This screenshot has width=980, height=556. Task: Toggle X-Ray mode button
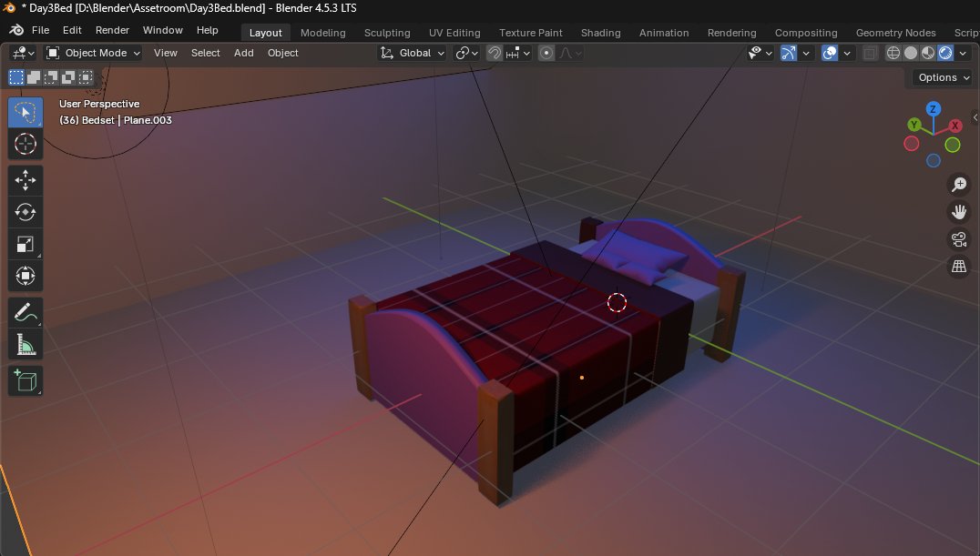tap(870, 53)
